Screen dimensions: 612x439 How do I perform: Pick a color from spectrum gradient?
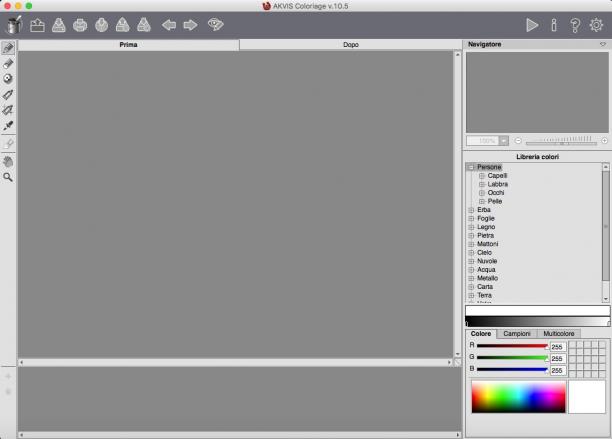pyautogui.click(x=518, y=397)
